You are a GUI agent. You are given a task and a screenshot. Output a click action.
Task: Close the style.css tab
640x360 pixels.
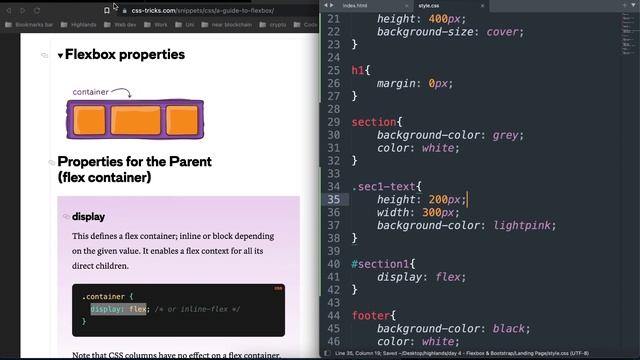pos(482,6)
